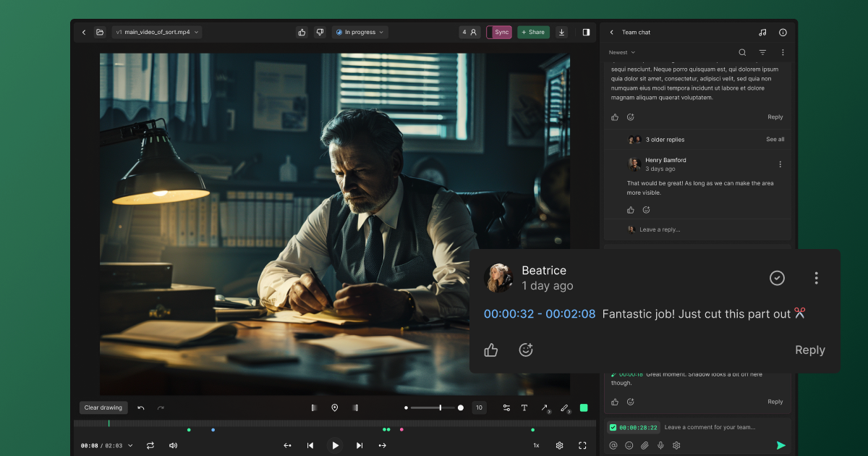Click the green Share button

(x=533, y=33)
